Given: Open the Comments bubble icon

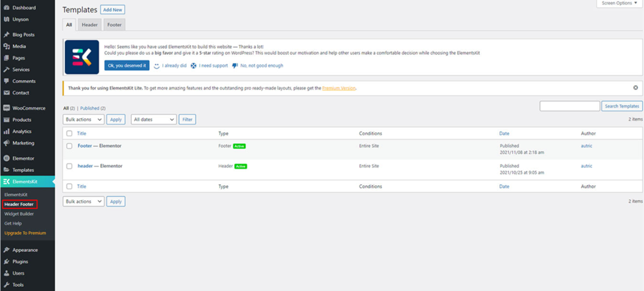Looking at the screenshot, I should 6,81.
